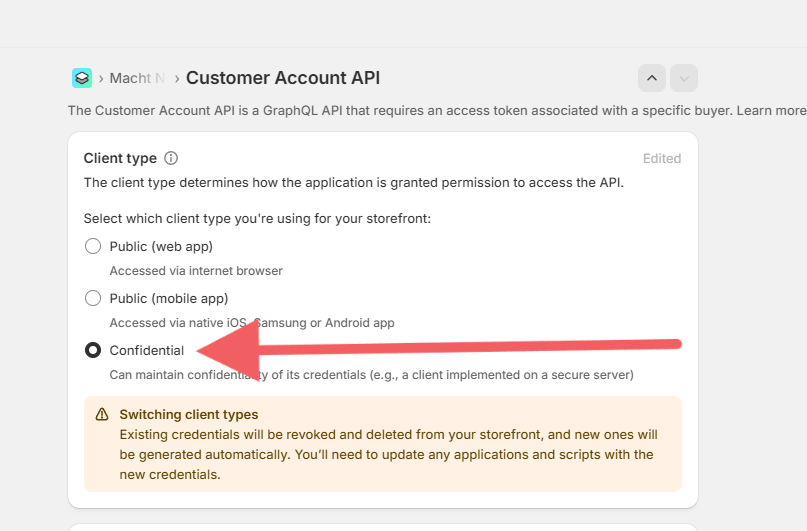Select the Public (web app) radio button
Viewport: 807px width, 531px height.
point(93,246)
